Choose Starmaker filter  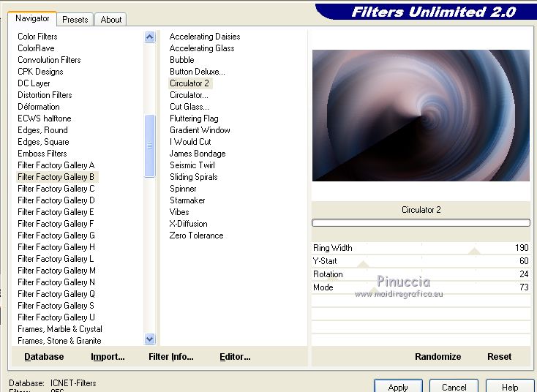click(187, 200)
